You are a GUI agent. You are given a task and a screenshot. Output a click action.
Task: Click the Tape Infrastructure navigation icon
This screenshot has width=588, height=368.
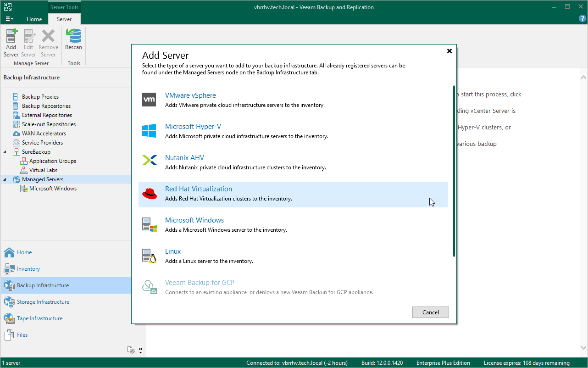coord(9,318)
